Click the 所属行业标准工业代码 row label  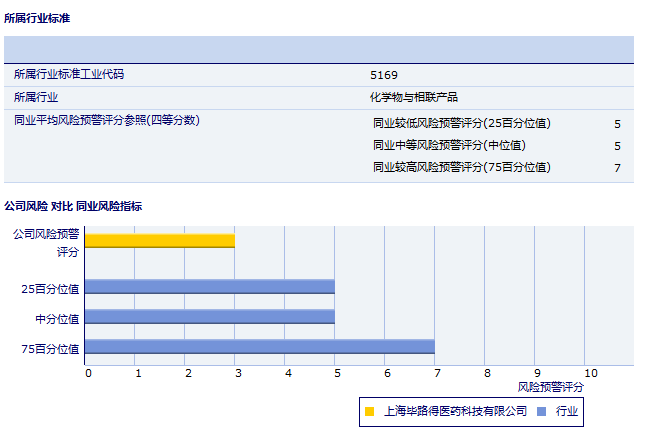click(69, 74)
